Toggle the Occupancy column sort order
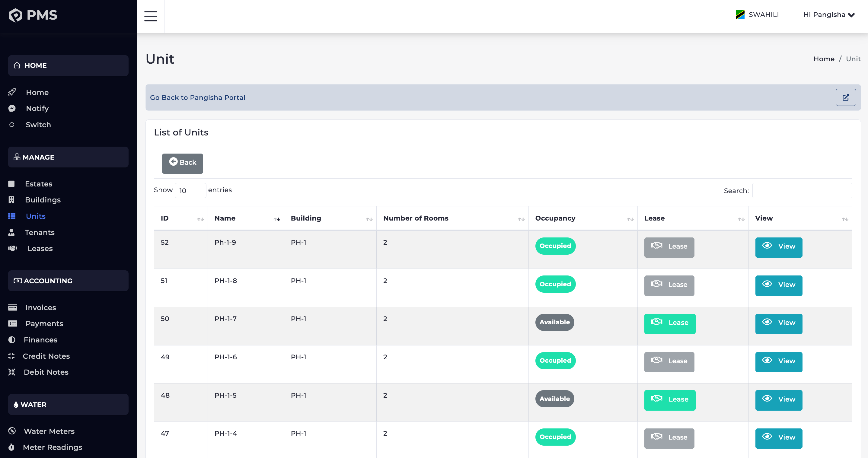 [630, 219]
